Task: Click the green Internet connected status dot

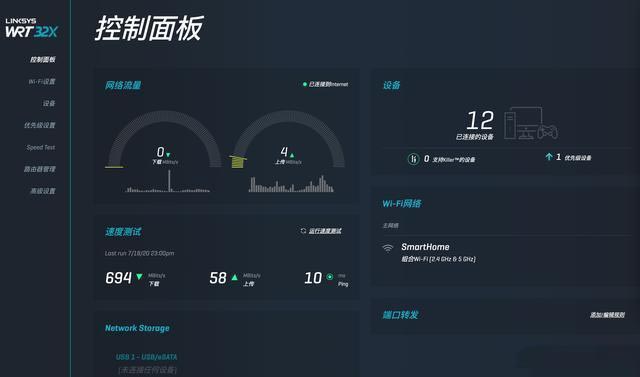Action: [304, 84]
